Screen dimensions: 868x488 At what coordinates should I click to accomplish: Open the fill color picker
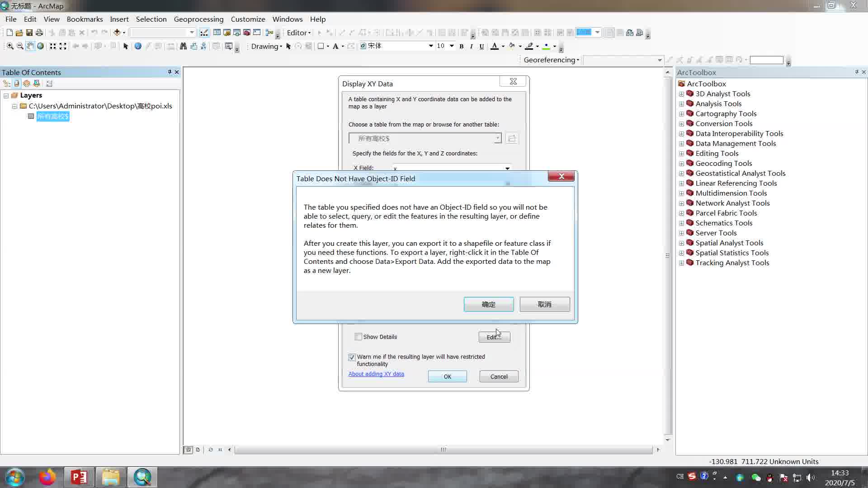click(515, 46)
